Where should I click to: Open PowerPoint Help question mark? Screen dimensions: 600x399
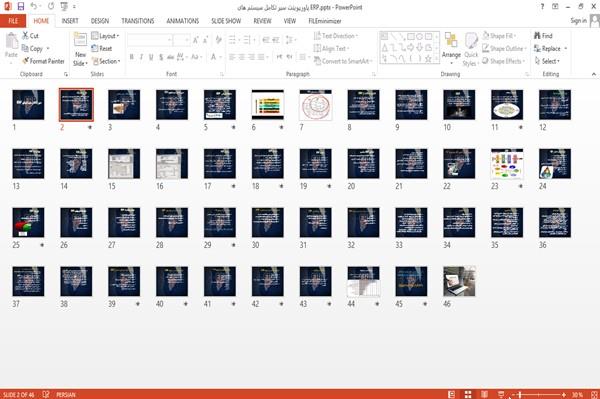(542, 7)
